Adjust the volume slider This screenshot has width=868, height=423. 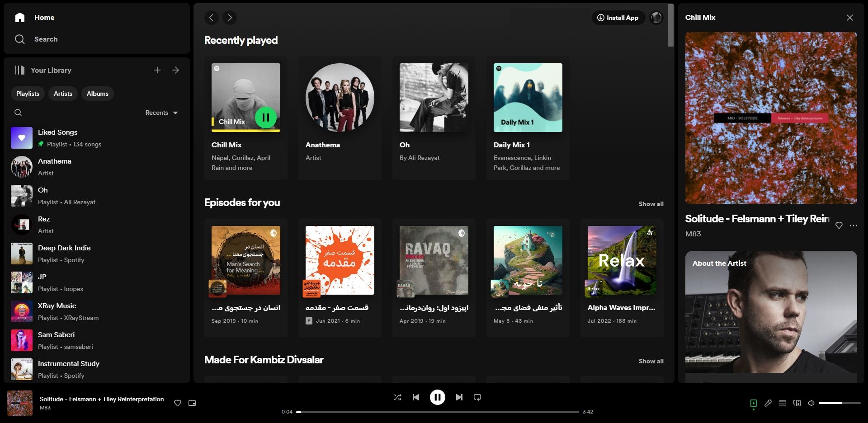840,403
